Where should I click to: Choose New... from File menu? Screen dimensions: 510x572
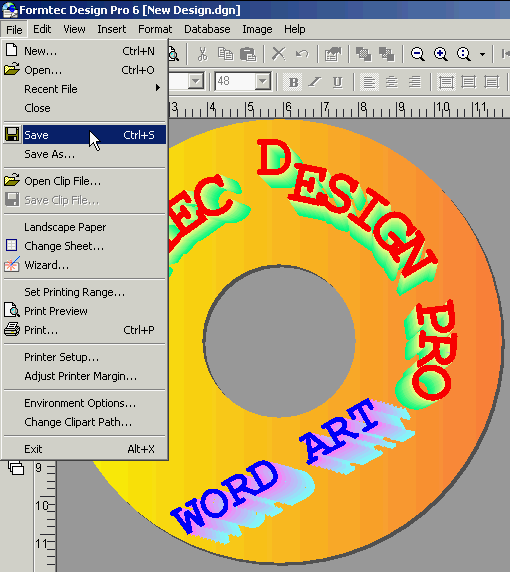(85, 51)
